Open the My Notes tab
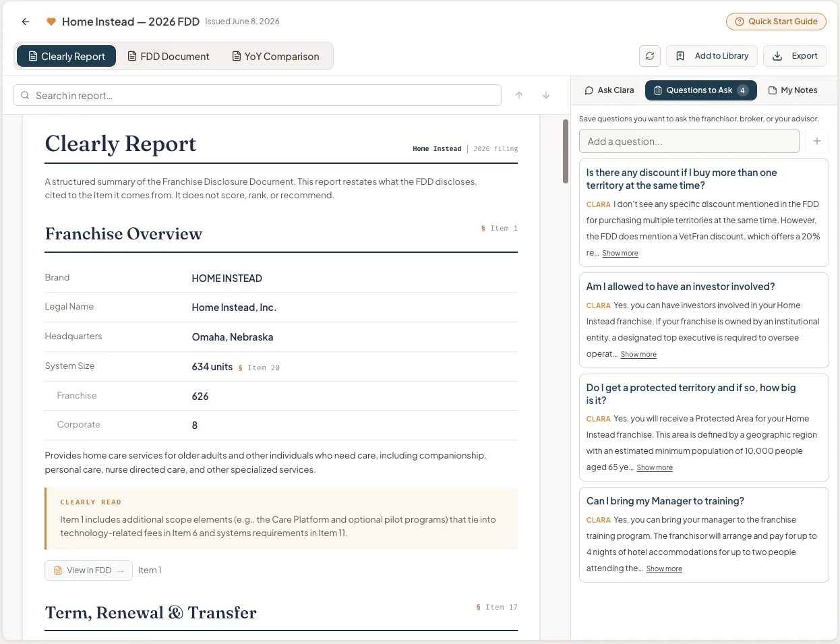 793,90
